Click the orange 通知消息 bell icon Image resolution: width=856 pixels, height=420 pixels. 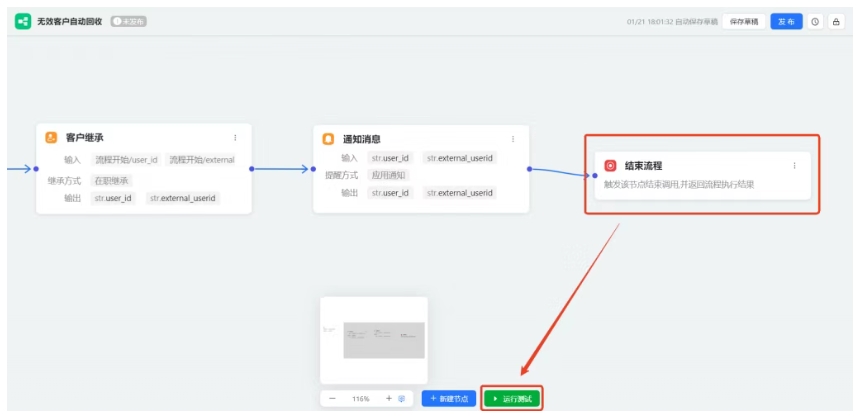(x=328, y=139)
